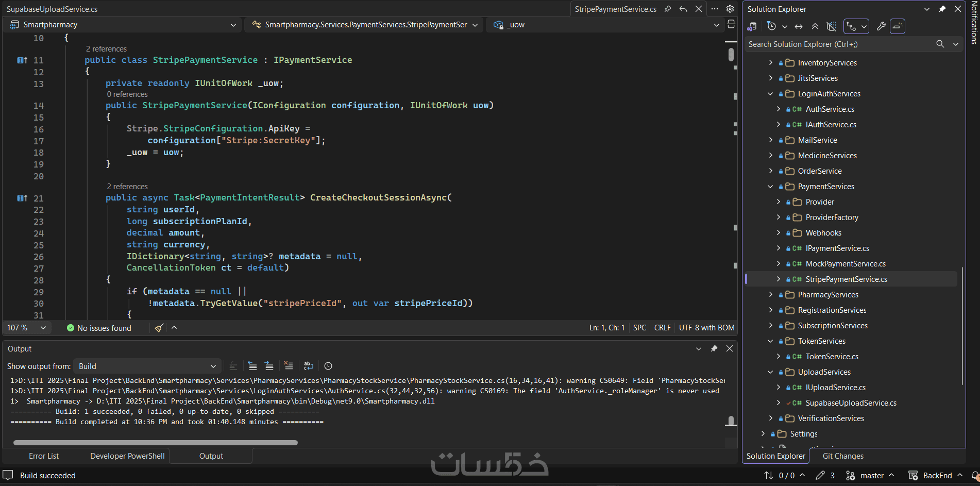
Task: Select the StripePaymentService.cs tab
Action: (x=616, y=9)
